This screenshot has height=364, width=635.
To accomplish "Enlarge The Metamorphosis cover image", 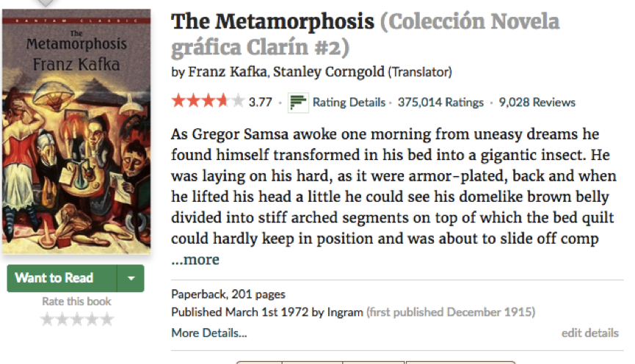I will 76,132.
